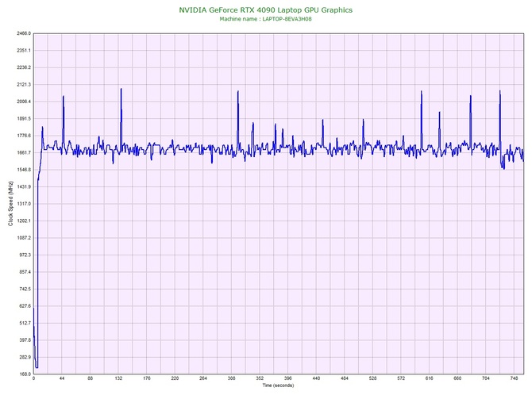
Task: Click the 627.6 y-axis value
Action: (x=25, y=306)
